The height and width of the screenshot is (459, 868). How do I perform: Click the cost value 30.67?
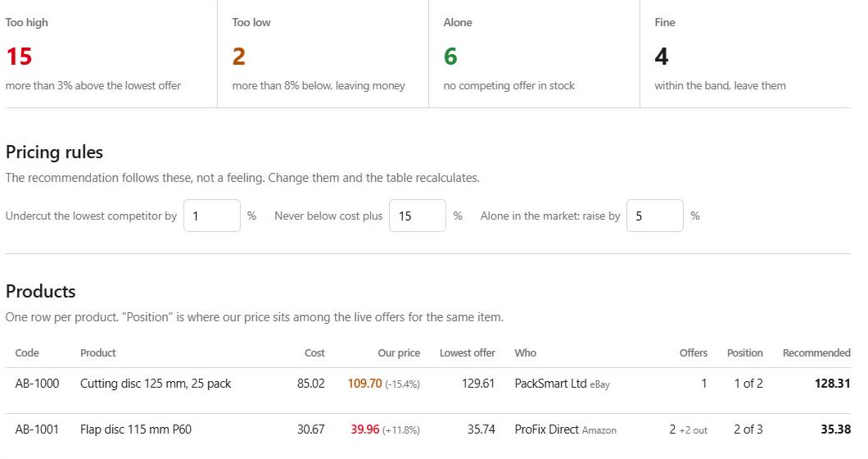click(x=310, y=429)
